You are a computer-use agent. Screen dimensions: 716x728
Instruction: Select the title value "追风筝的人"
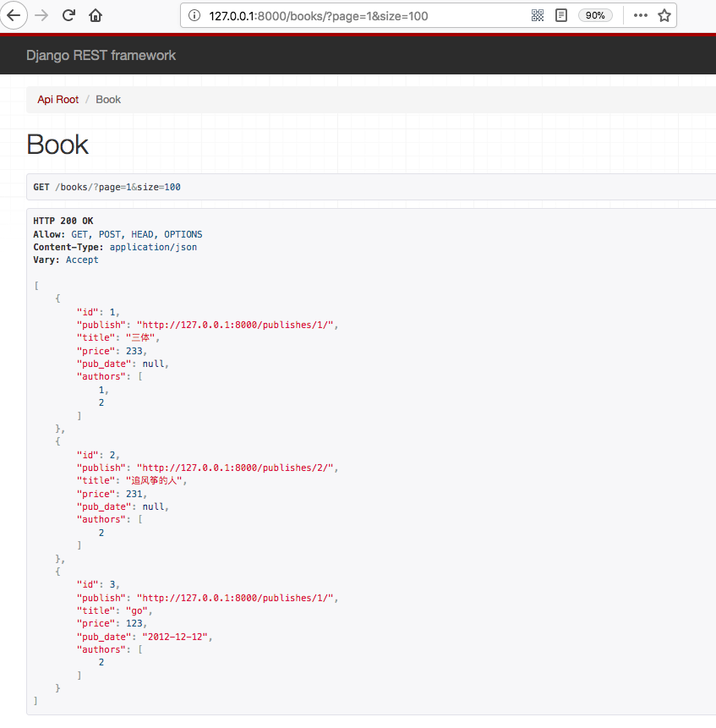[x=154, y=480]
